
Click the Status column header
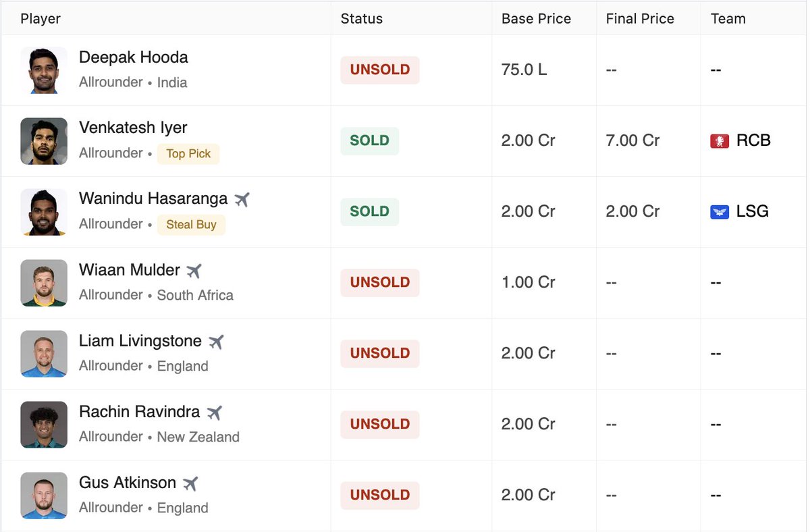pyautogui.click(x=362, y=19)
